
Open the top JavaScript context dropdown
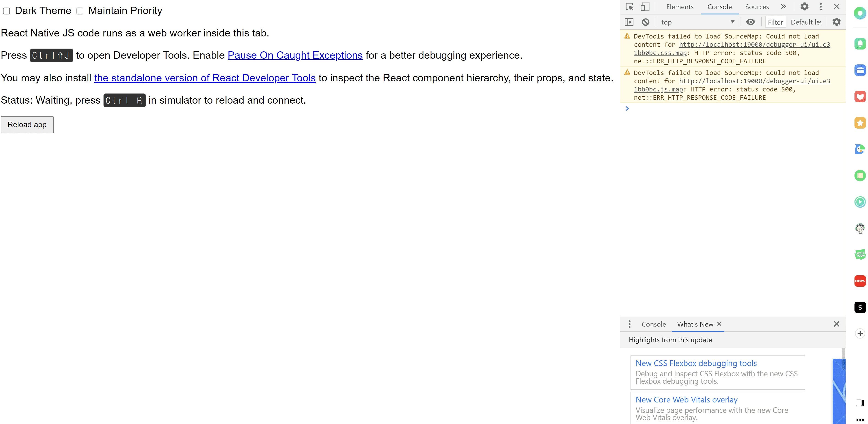697,22
